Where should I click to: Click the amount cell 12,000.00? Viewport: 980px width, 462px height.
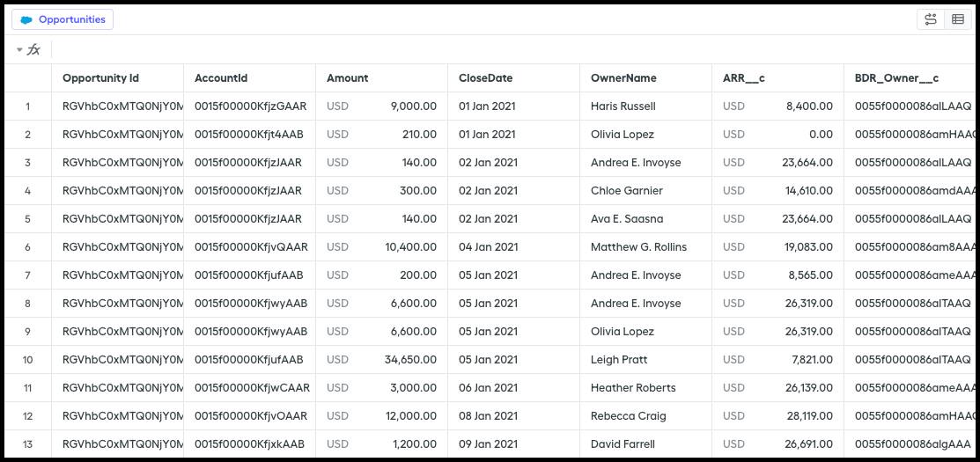click(x=382, y=415)
